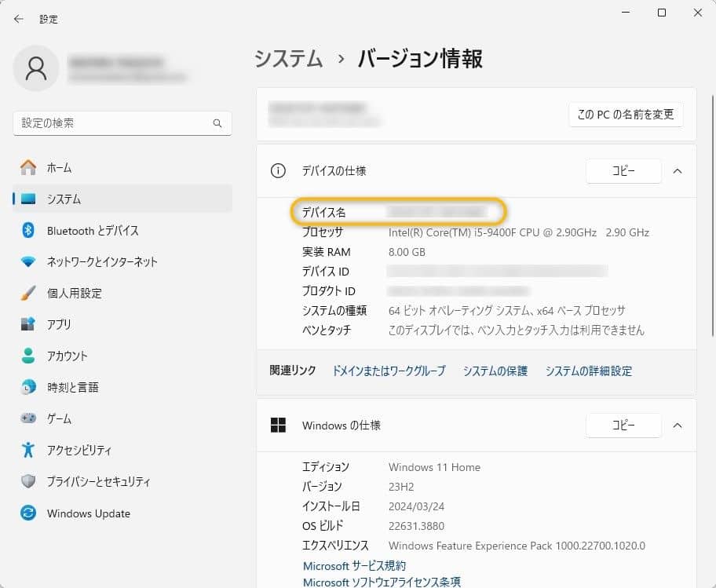Open Microsoft ソフトウェアライセンス条項 link

[x=382, y=582]
